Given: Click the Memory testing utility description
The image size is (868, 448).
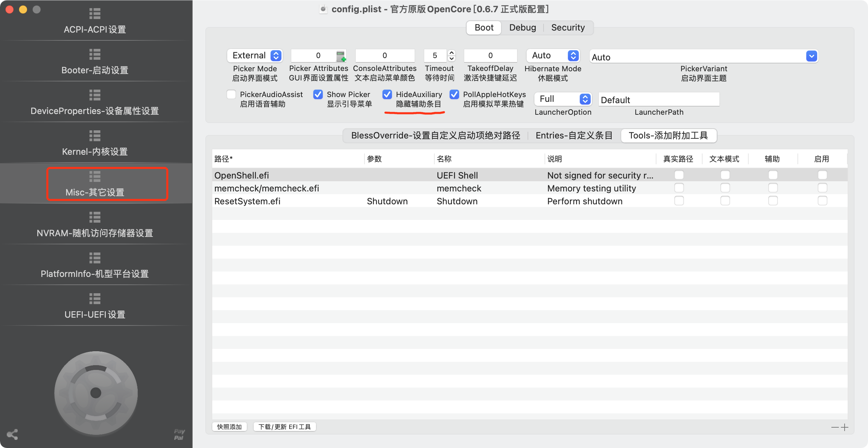Looking at the screenshot, I should tap(600, 188).
